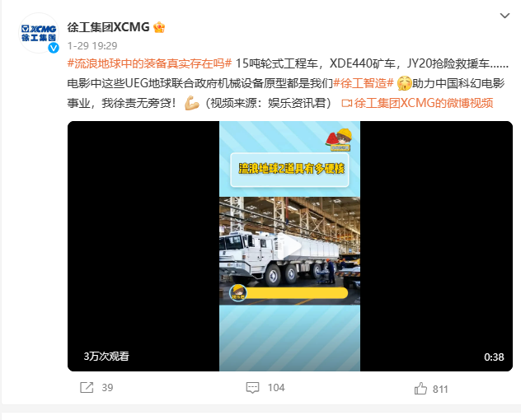Click the blue verified badge on avatar

54,48
